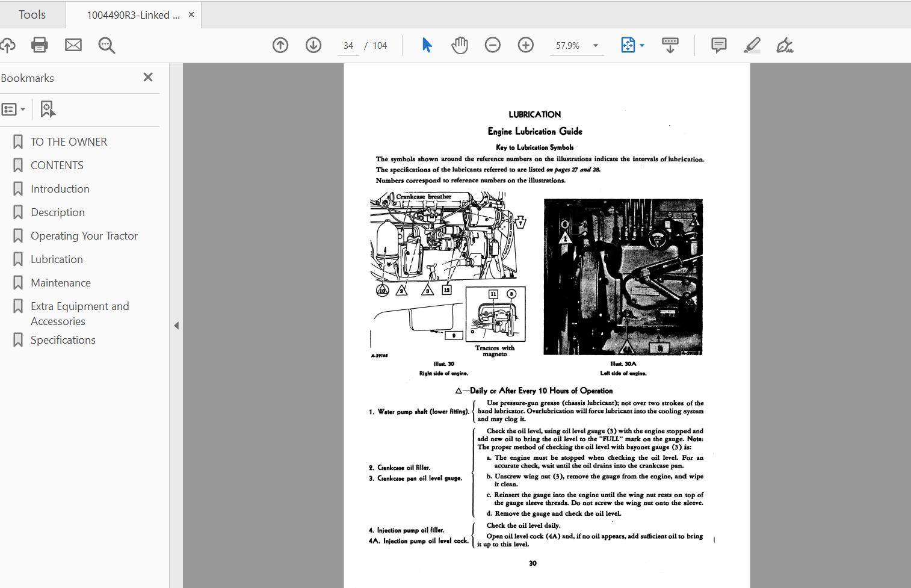The image size is (911, 588).
Task: Jump to the Specifications bookmark
Action: tap(63, 340)
